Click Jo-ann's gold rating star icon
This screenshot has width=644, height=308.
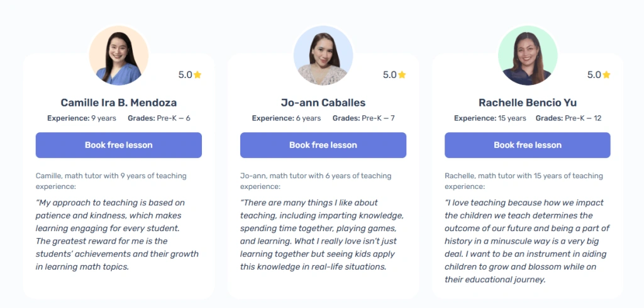[402, 75]
